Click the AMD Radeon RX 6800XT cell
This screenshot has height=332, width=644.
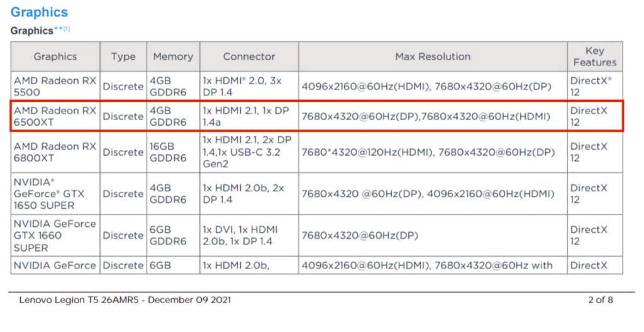coord(55,152)
